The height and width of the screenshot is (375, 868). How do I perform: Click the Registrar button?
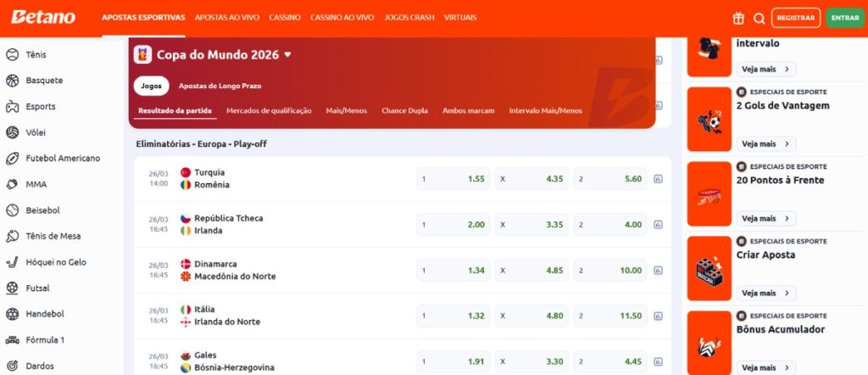[796, 18]
